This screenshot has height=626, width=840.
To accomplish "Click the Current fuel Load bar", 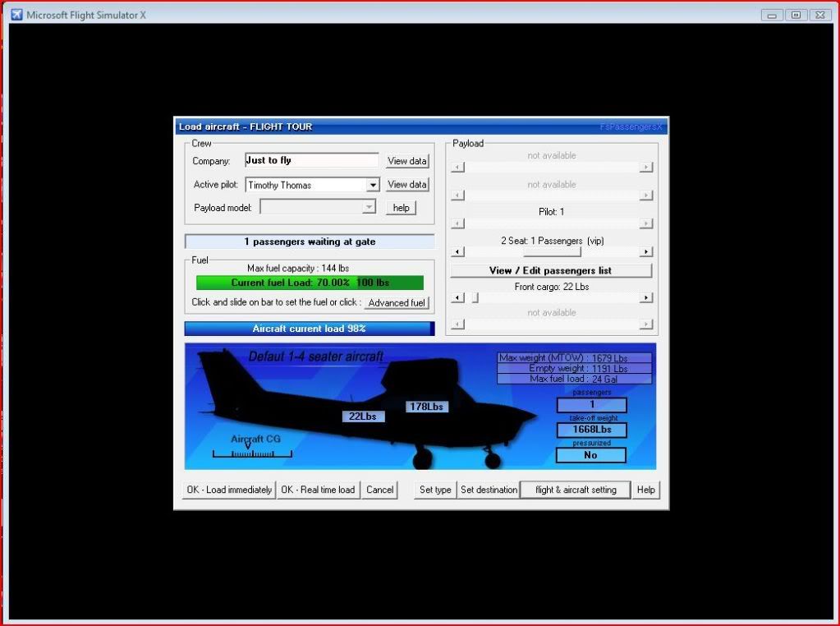I will pos(310,283).
